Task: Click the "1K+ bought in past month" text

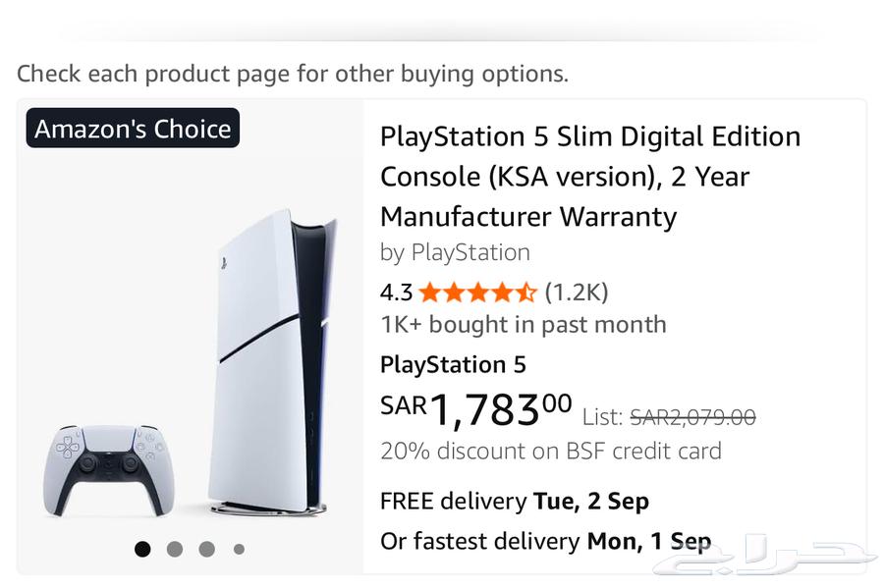Action: click(x=523, y=325)
